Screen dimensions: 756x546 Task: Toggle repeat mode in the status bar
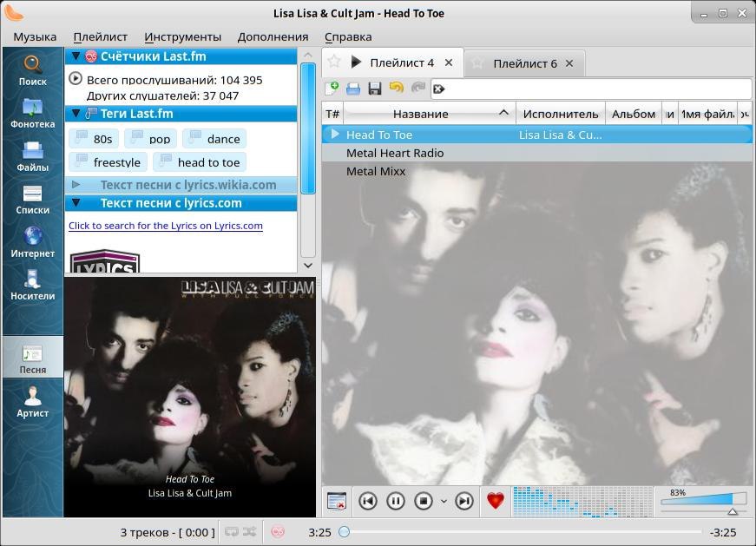tap(232, 531)
